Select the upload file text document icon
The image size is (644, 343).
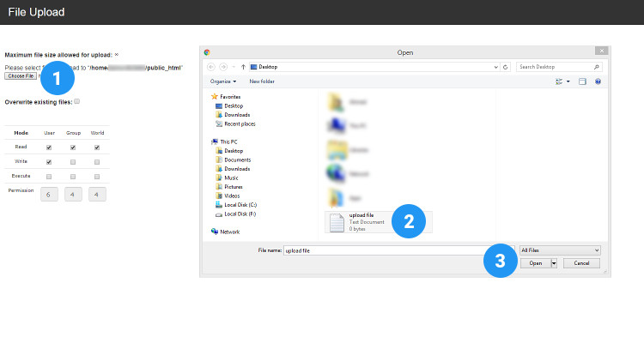click(337, 223)
